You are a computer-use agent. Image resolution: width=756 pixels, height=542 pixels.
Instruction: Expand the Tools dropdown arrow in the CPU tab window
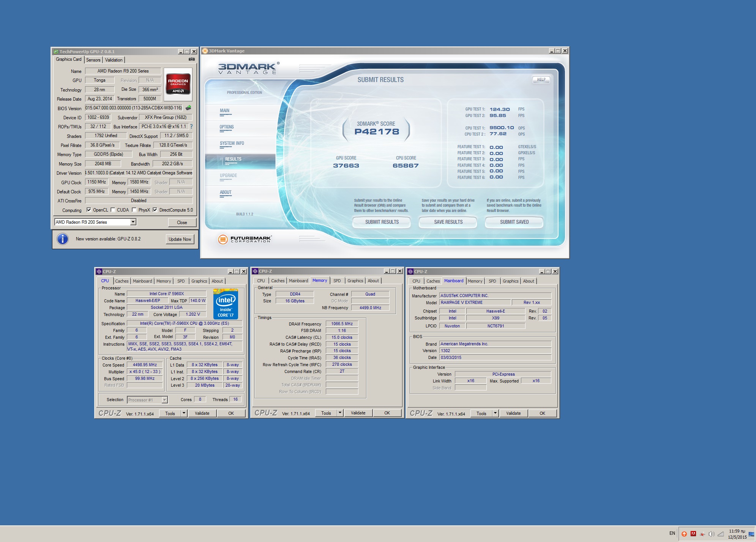[184, 413]
